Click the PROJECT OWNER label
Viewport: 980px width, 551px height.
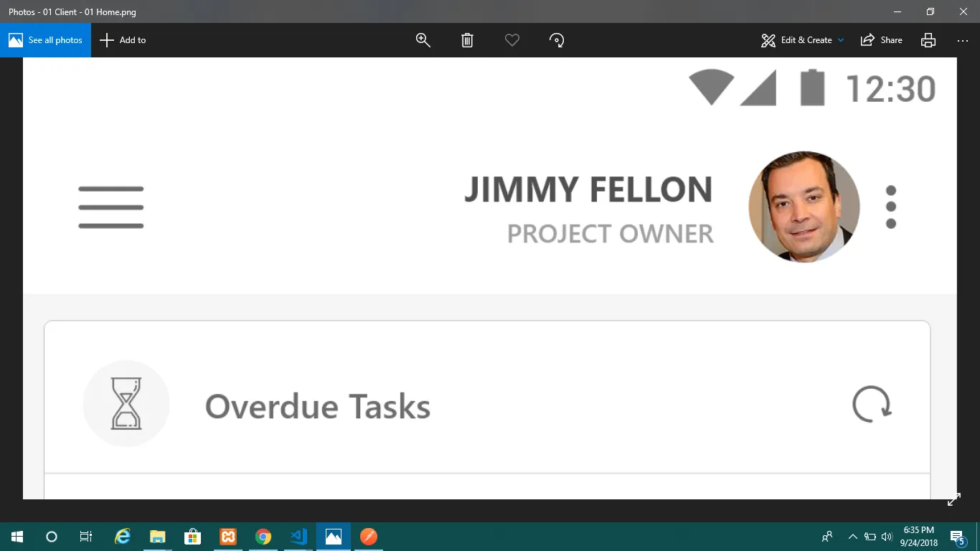pos(611,234)
